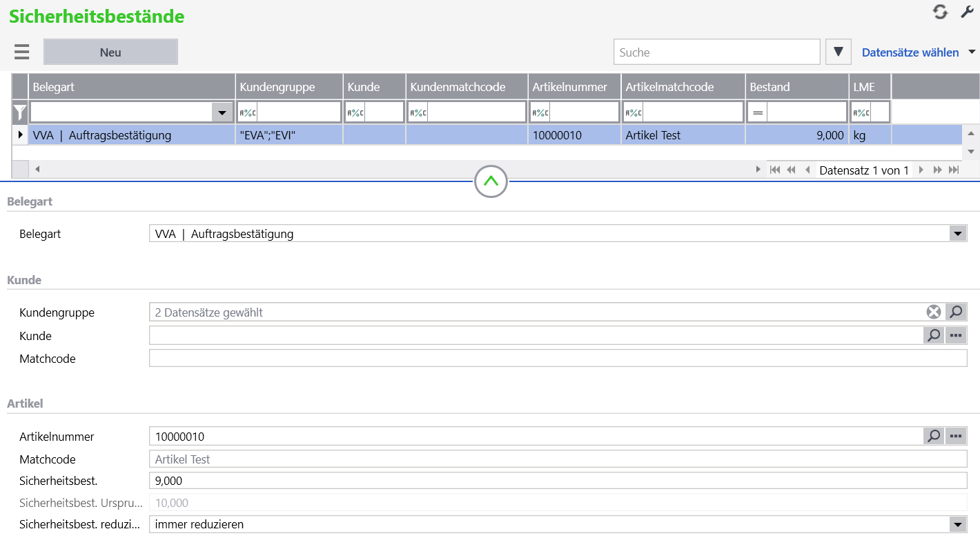Click the Artikel Test grid cell
The image size is (980, 538).
tap(683, 135)
